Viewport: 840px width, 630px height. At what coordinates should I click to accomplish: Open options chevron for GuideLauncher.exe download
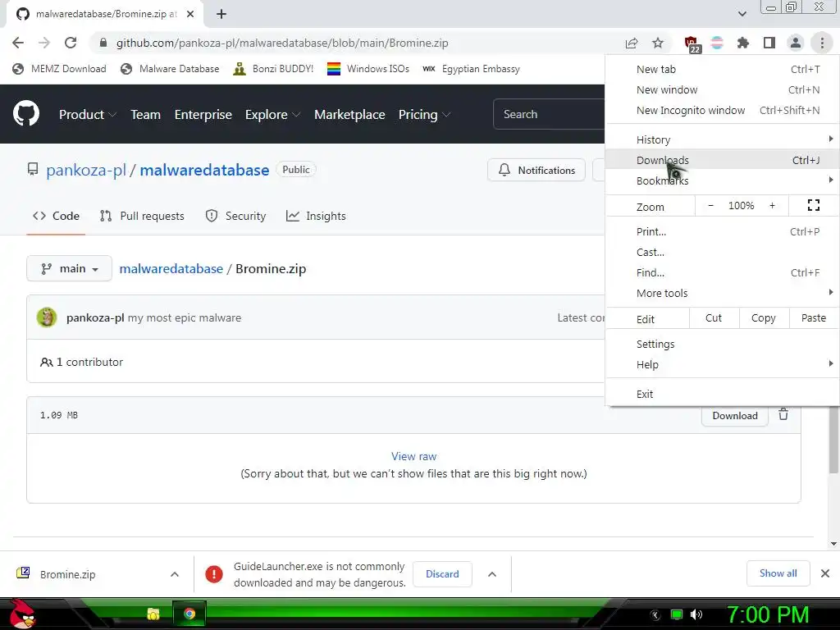pyautogui.click(x=492, y=574)
